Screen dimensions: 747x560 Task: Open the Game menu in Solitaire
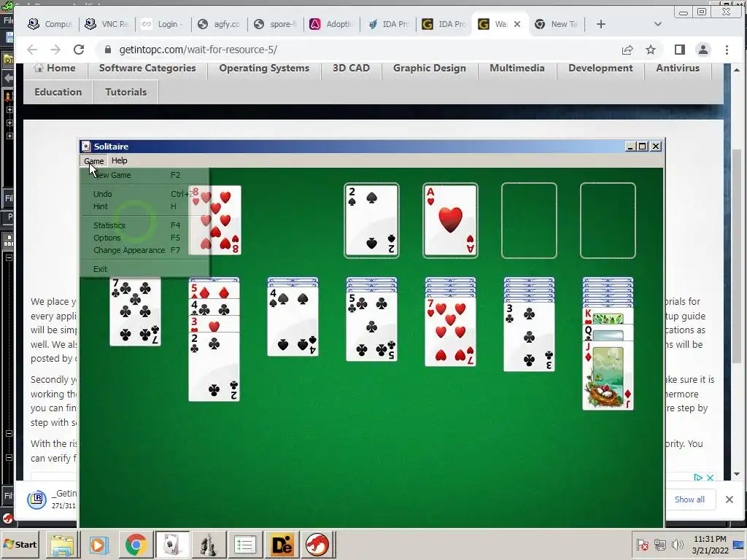coord(94,161)
